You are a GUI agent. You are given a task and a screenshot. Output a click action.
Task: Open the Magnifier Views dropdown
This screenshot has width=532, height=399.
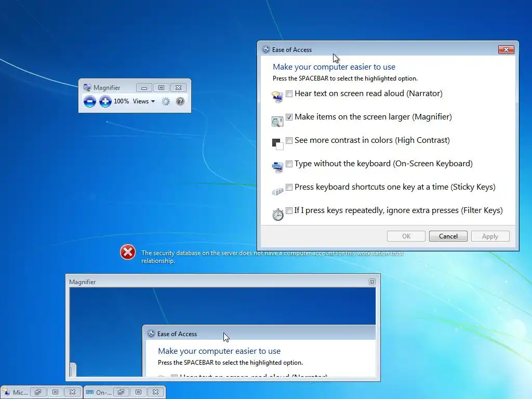pyautogui.click(x=144, y=101)
